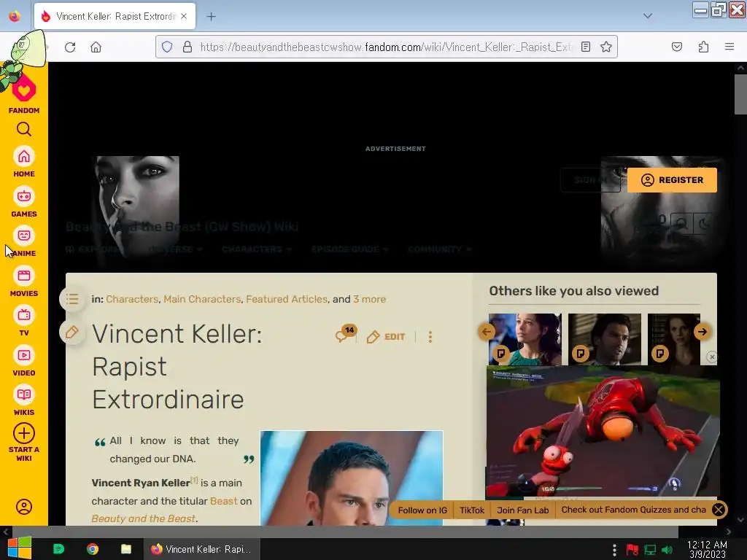
Task: Go to Fandom Home section
Action: 24,163
